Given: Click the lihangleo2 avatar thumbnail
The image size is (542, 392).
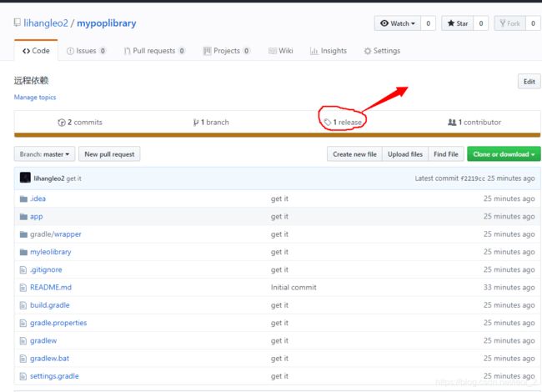Looking at the screenshot, I should 25,178.
